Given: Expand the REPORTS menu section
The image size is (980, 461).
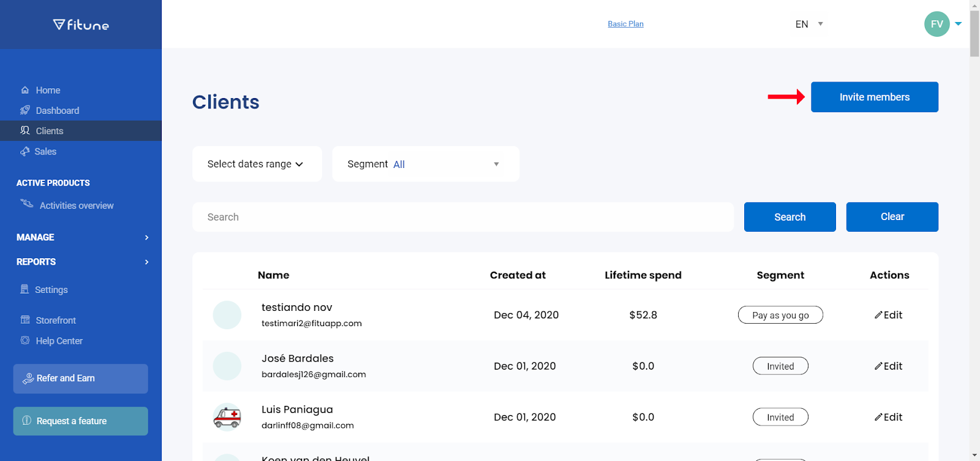Looking at the screenshot, I should click(x=82, y=262).
